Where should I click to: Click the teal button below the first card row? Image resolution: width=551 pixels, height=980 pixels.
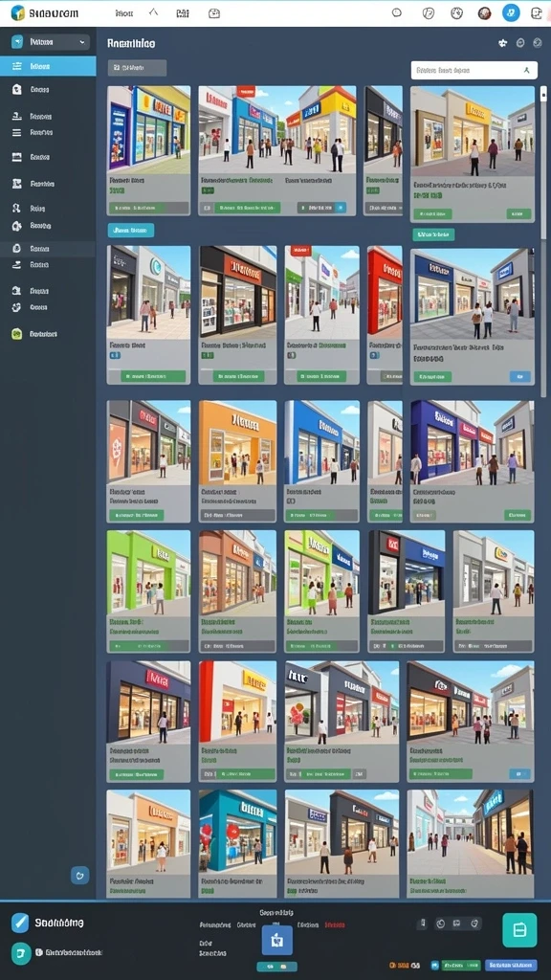130,231
